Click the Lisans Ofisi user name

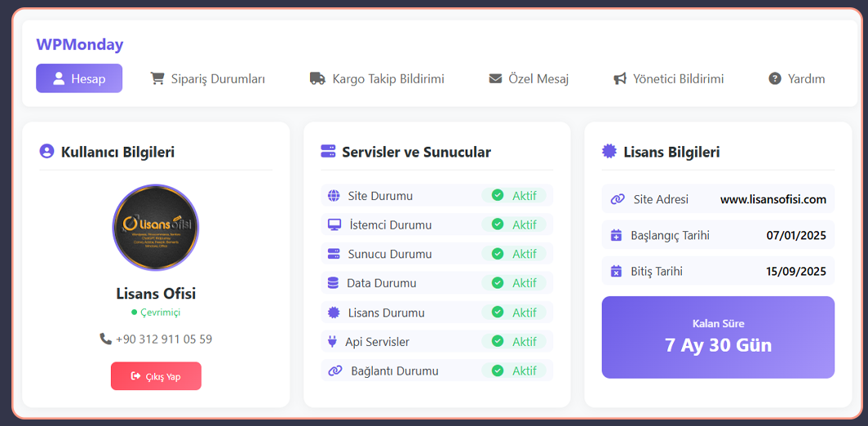156,293
